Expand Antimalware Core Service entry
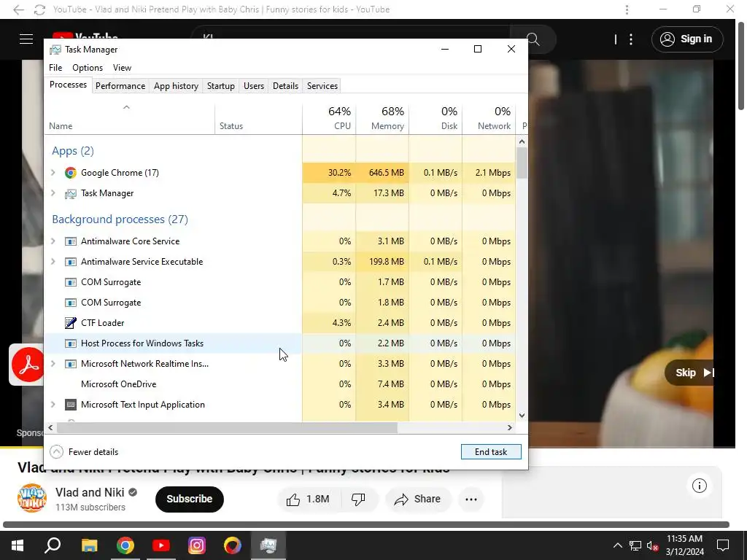The width and height of the screenshot is (747, 560). [53, 241]
